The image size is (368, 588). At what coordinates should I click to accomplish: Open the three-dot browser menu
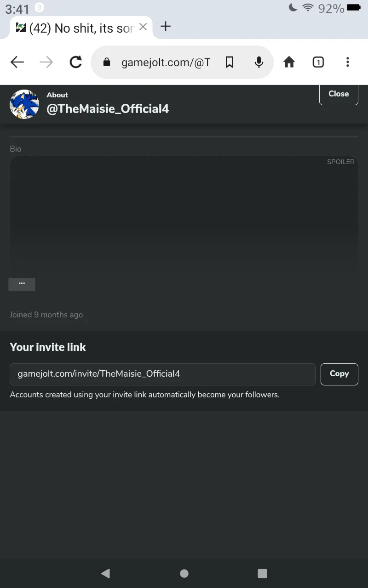click(x=348, y=62)
